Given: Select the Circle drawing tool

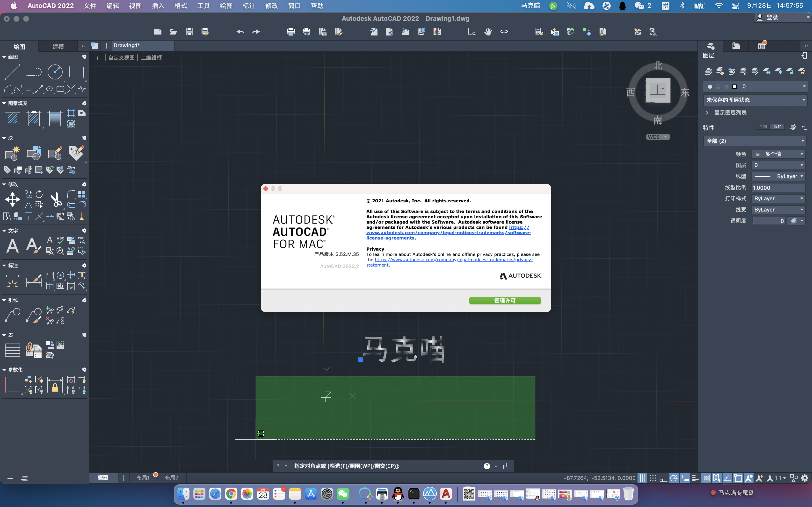Looking at the screenshot, I should coord(55,72).
